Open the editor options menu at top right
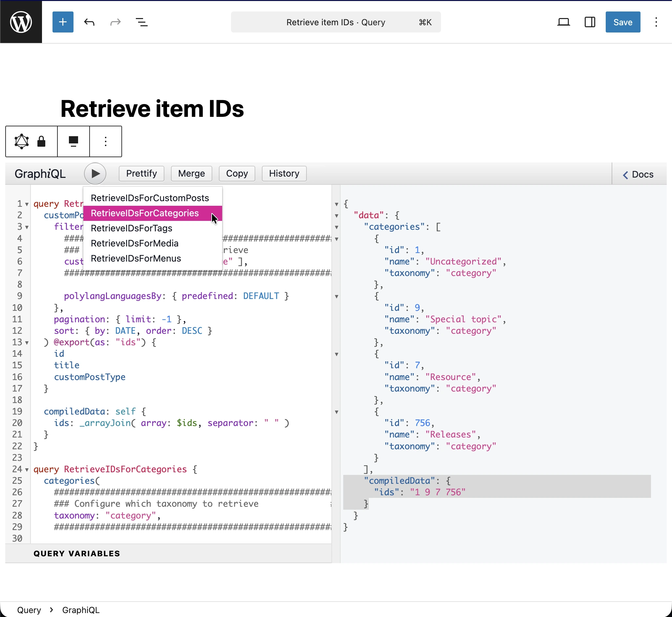The image size is (672, 617). click(656, 22)
